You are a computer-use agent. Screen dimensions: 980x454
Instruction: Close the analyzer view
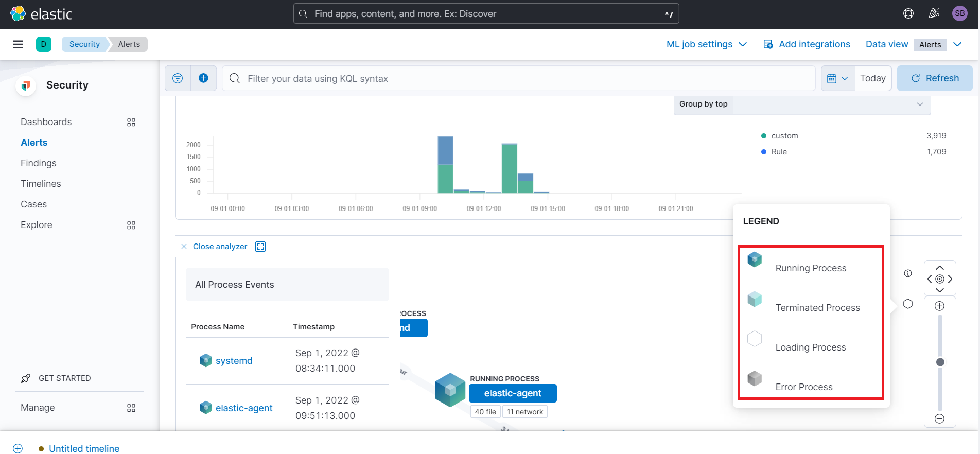[214, 247]
